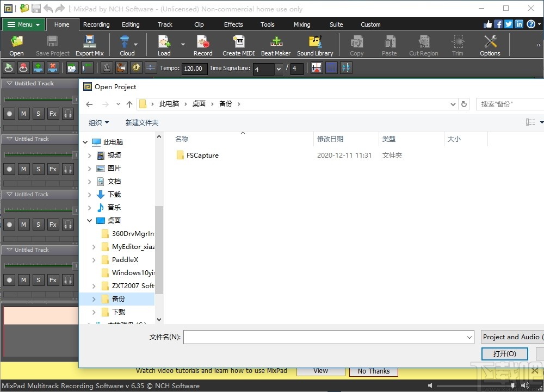Click the add track icon with green plus
Viewport: 544px width, 392px height.
click(x=38, y=67)
